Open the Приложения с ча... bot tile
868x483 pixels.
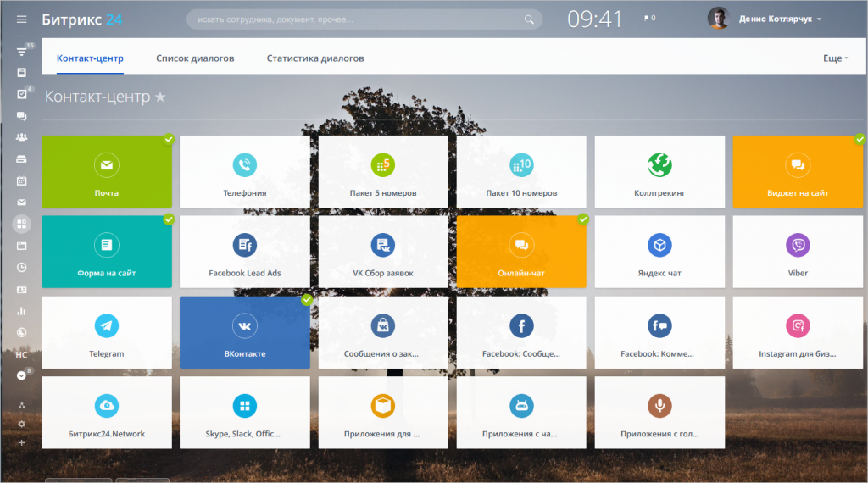tap(521, 413)
